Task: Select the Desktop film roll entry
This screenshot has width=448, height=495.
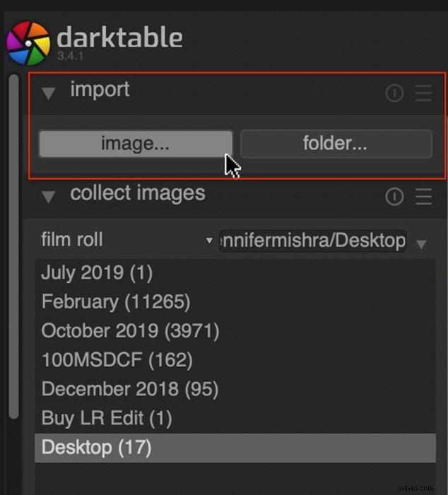Action: (x=235, y=448)
